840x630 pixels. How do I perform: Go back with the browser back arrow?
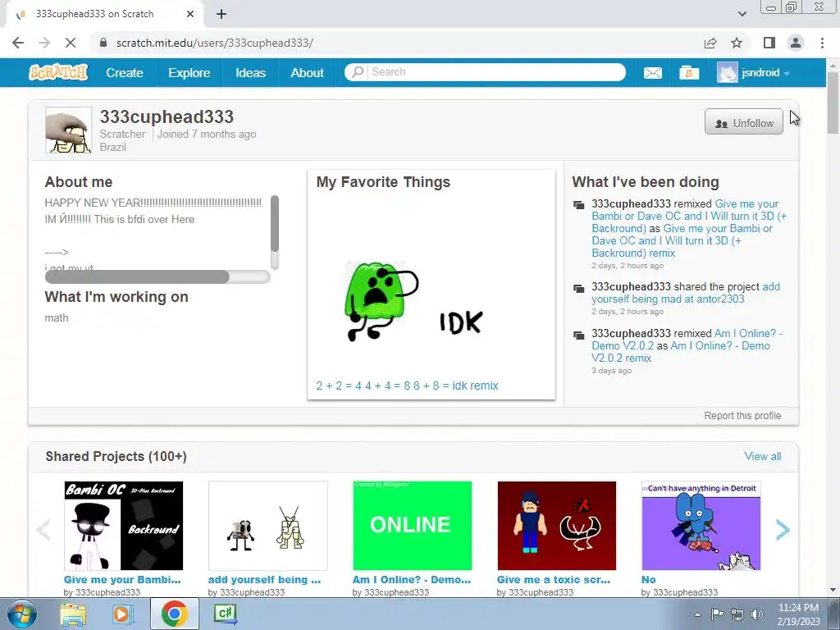click(18, 43)
